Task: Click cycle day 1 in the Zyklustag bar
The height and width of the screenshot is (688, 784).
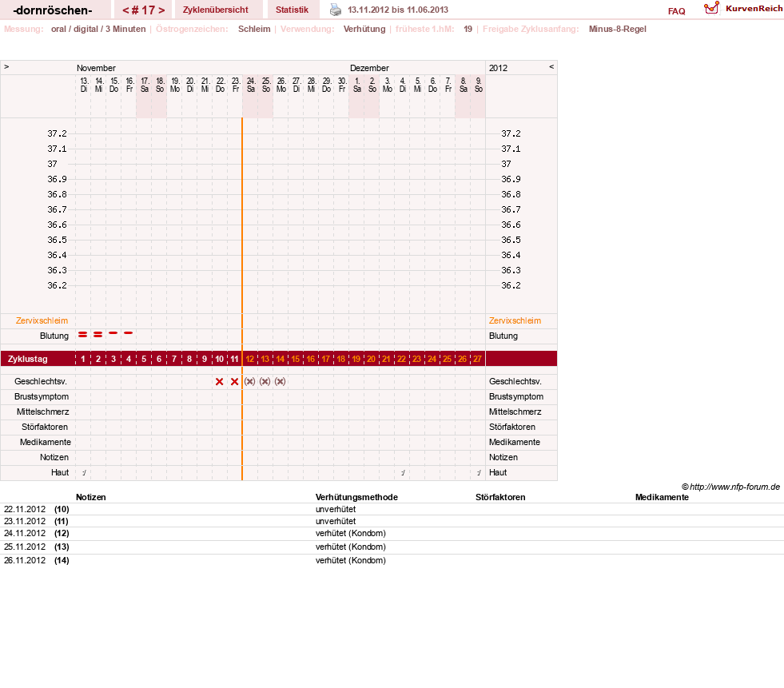Action: 83,359
